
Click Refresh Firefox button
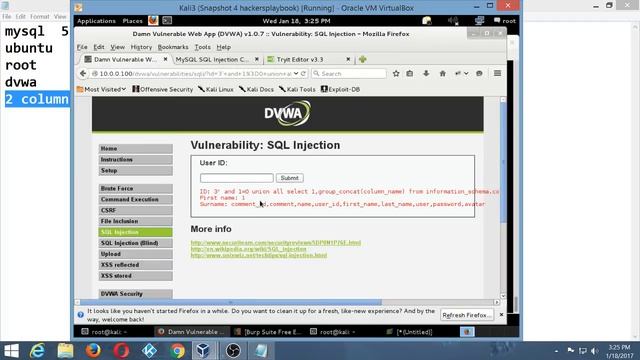point(467,315)
